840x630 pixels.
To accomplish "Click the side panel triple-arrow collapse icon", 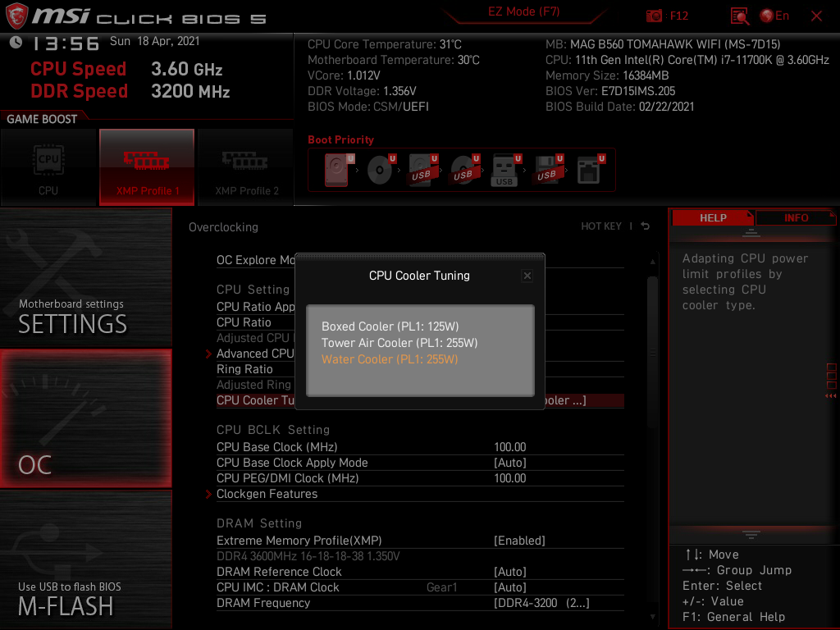I will [830, 396].
